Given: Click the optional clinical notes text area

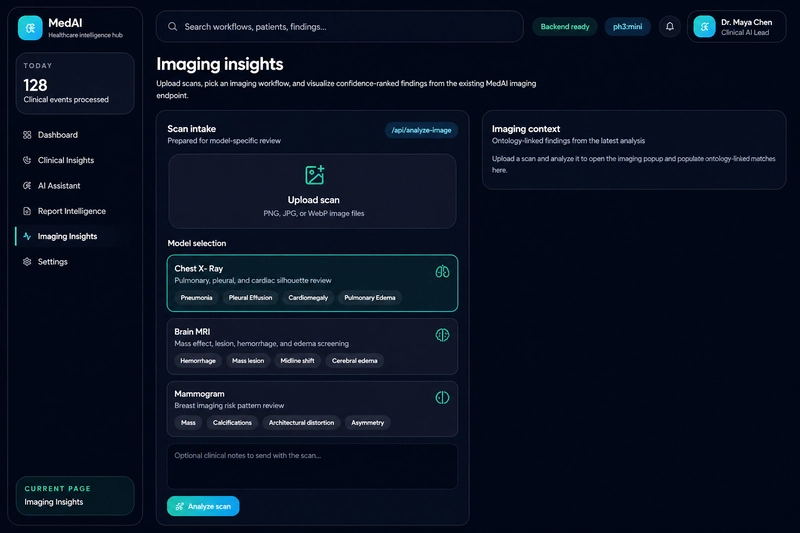Looking at the screenshot, I should [x=312, y=467].
